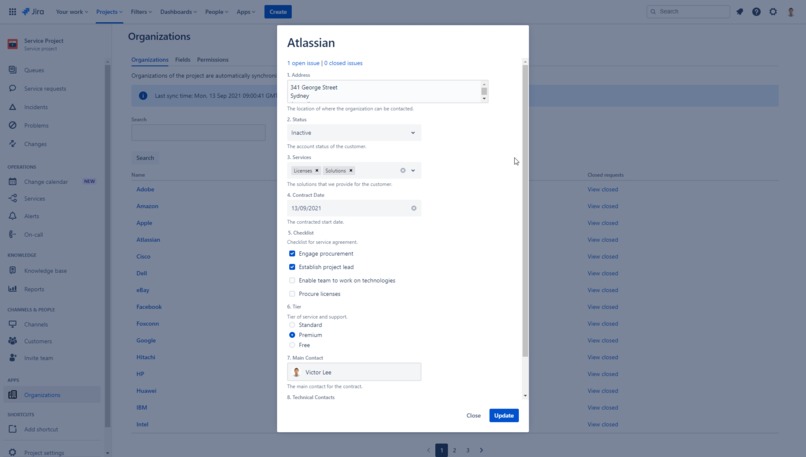Select the Premium tier radio button
This screenshot has width=806, height=457.
(292, 335)
